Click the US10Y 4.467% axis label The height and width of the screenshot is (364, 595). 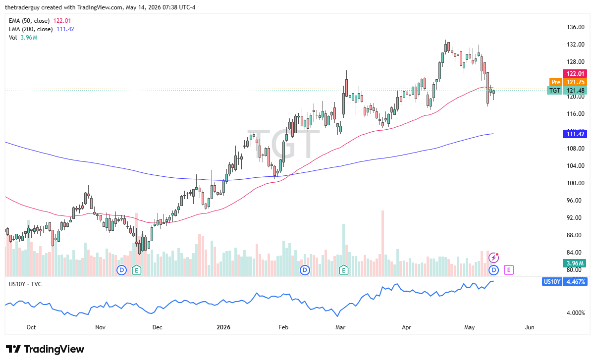coord(565,282)
